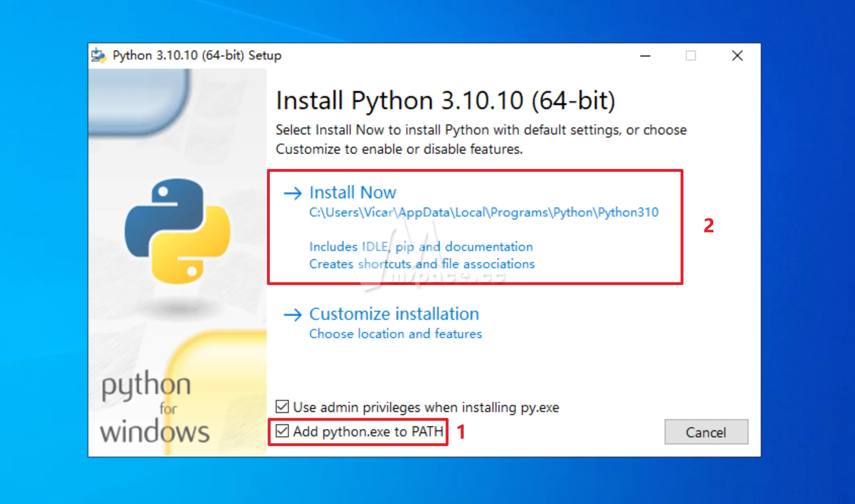Click the 'Install Python 3.10.10 (64-bit)' heading

click(x=445, y=100)
